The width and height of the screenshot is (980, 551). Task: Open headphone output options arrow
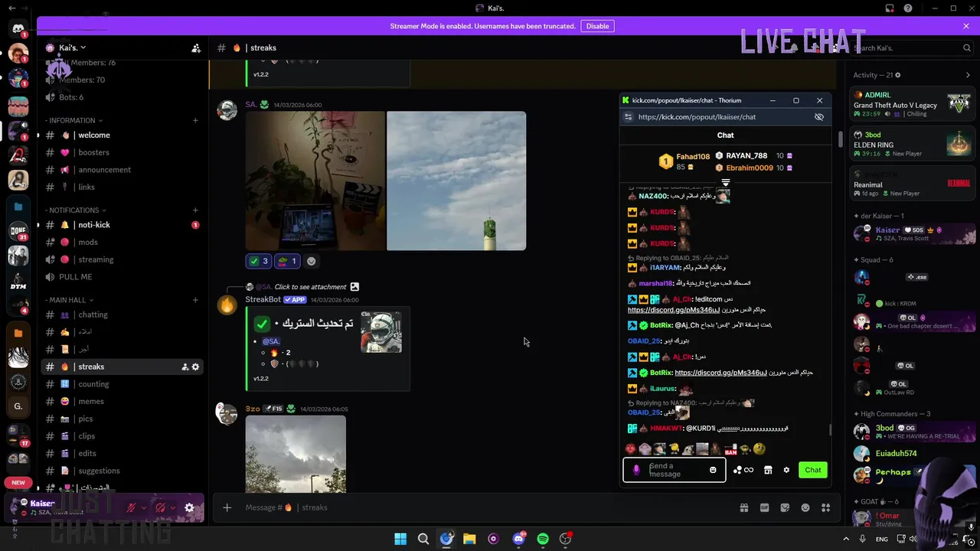173,507
